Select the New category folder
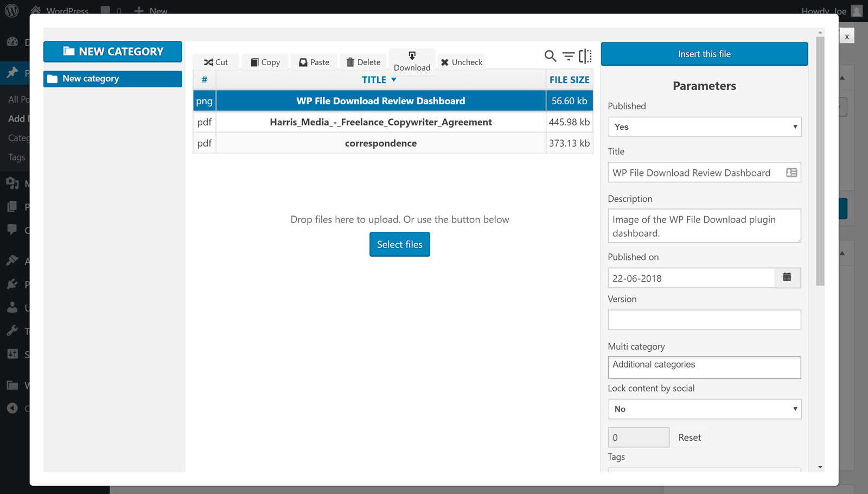The height and width of the screenshot is (494, 868). coord(113,79)
